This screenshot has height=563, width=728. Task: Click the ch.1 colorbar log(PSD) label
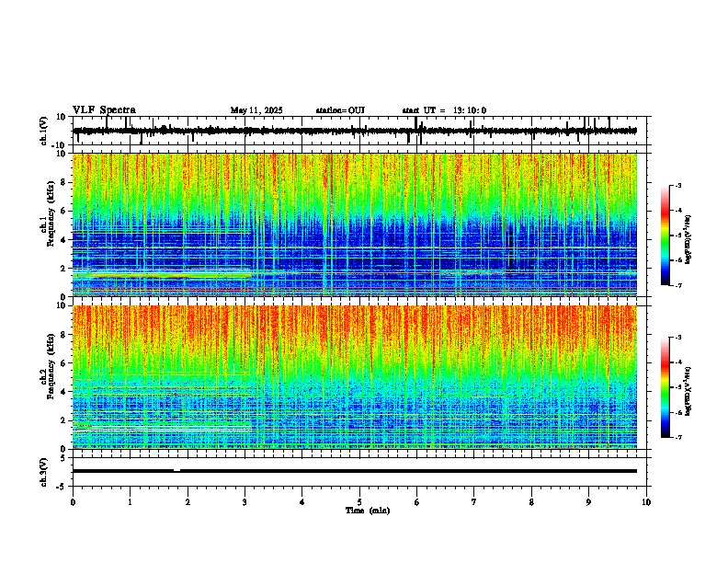[x=688, y=240]
